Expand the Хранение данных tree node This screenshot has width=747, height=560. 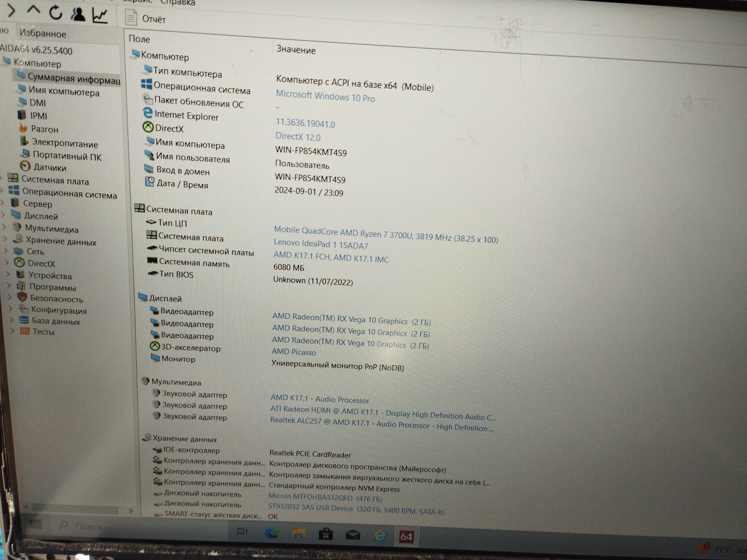click(5, 239)
